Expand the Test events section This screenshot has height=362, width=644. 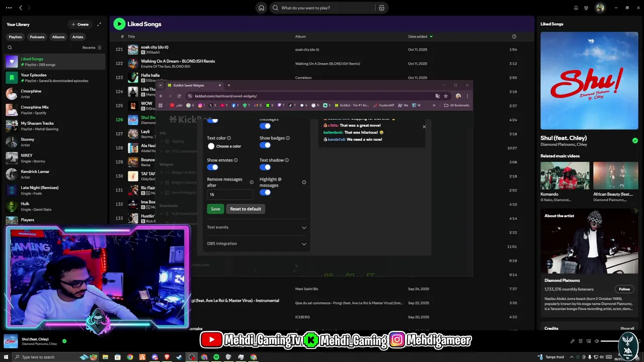tap(257, 227)
